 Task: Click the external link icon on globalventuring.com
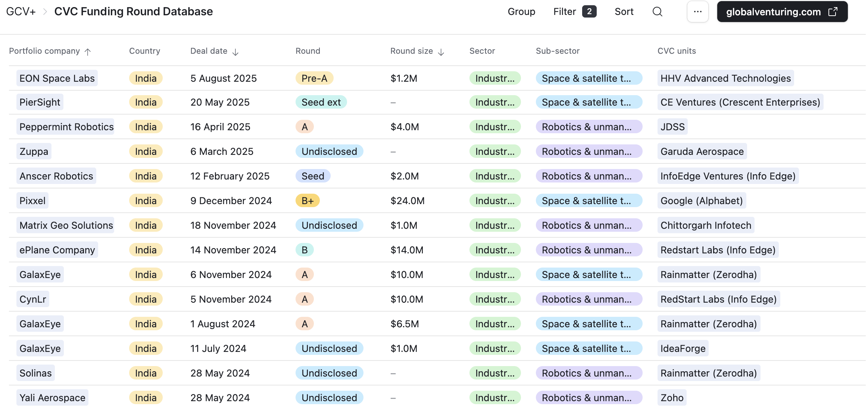(833, 12)
